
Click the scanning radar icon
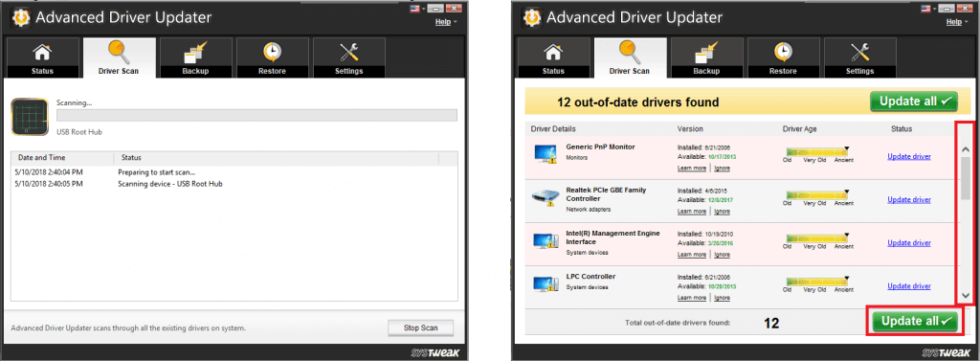[30, 117]
